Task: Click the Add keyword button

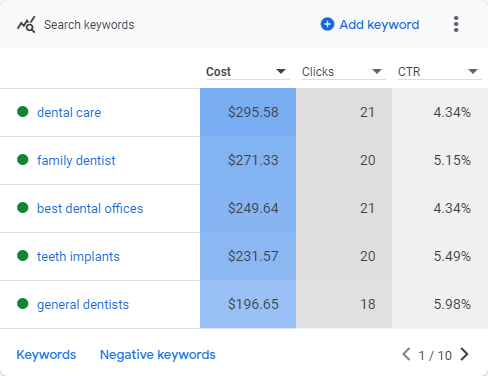Action: [370, 25]
